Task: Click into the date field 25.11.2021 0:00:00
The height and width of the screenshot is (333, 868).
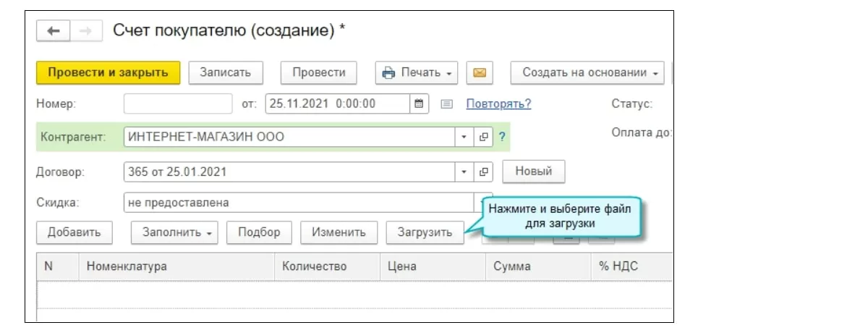Action: tap(338, 104)
